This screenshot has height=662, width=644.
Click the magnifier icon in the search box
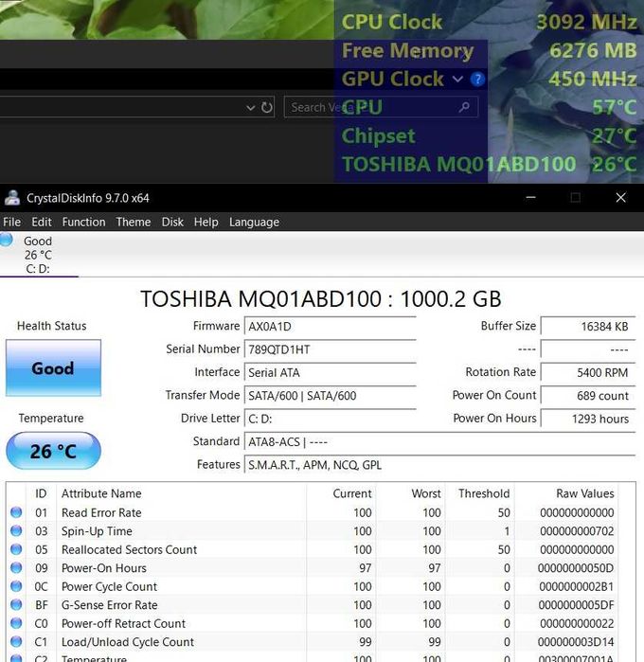pyautogui.click(x=463, y=108)
